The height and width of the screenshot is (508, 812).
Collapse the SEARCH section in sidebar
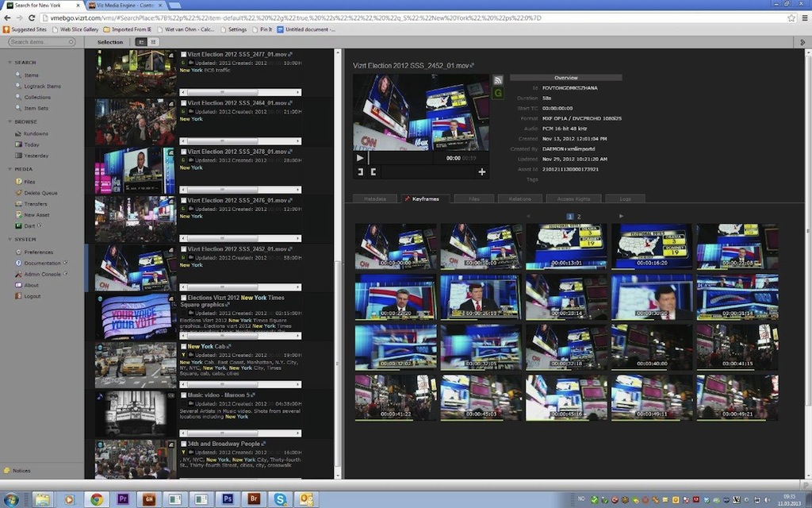coord(10,62)
